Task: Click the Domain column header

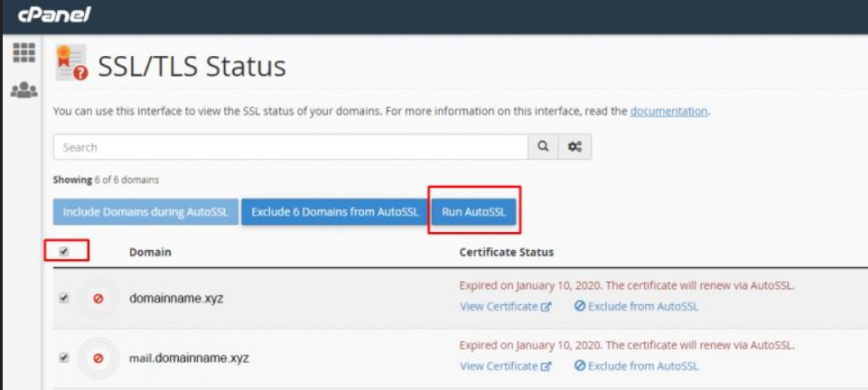Action: click(150, 252)
